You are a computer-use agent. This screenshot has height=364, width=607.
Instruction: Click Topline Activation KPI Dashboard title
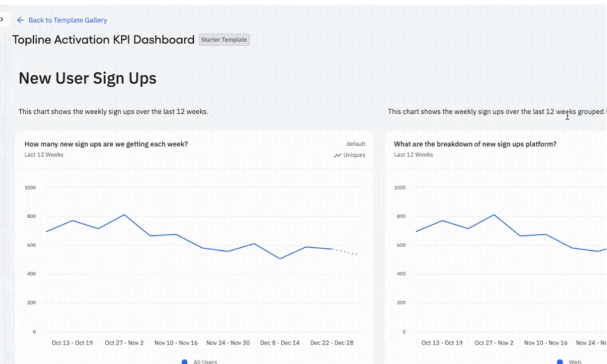click(x=104, y=40)
